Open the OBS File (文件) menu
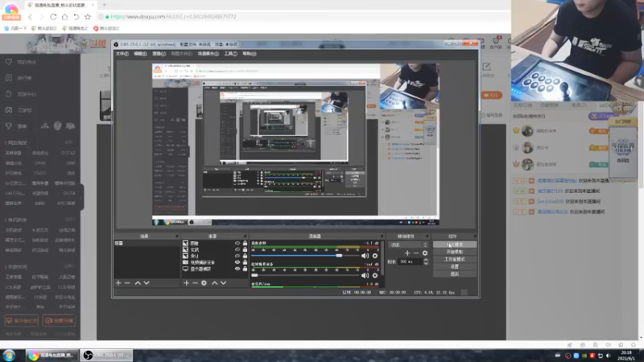This screenshot has height=362, width=644. pyautogui.click(x=122, y=54)
